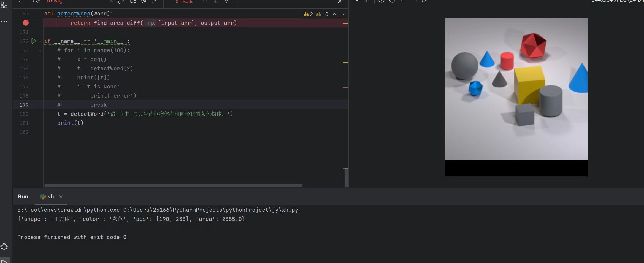Screen dimensions: 644x263
Task: Jump to next highlighted problem
Action: pos(343,14)
